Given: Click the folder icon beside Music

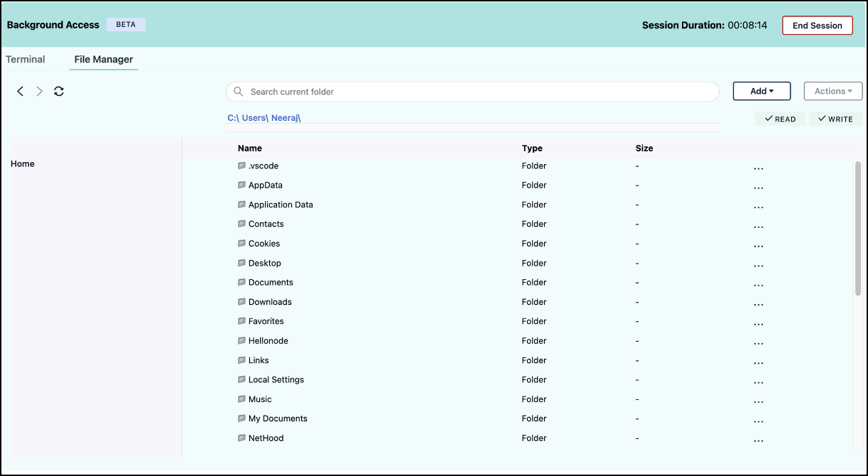Looking at the screenshot, I should [x=242, y=399].
